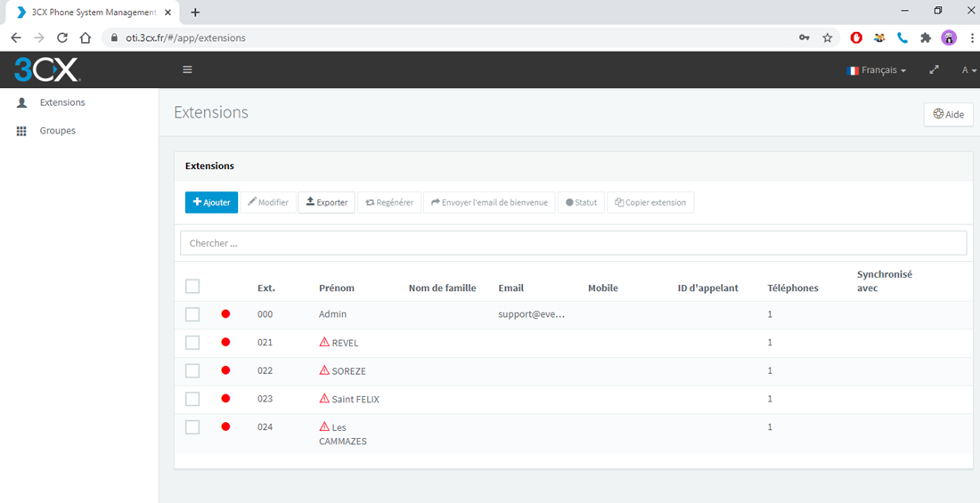Click the Chercher search field

[573, 243]
